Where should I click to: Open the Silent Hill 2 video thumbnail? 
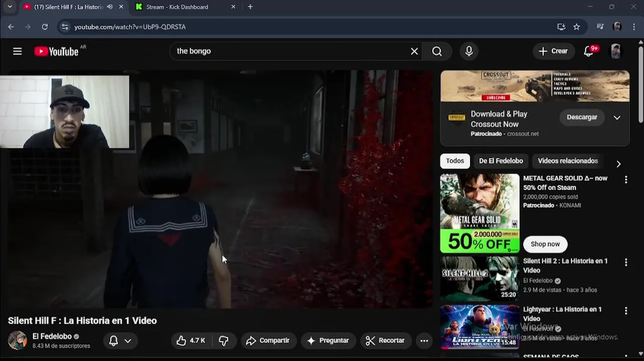pyautogui.click(x=480, y=279)
